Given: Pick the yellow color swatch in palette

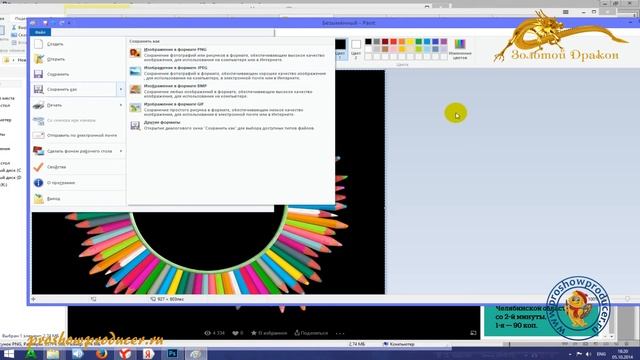Looking at the screenshot, I should pyautogui.click(x=410, y=41).
